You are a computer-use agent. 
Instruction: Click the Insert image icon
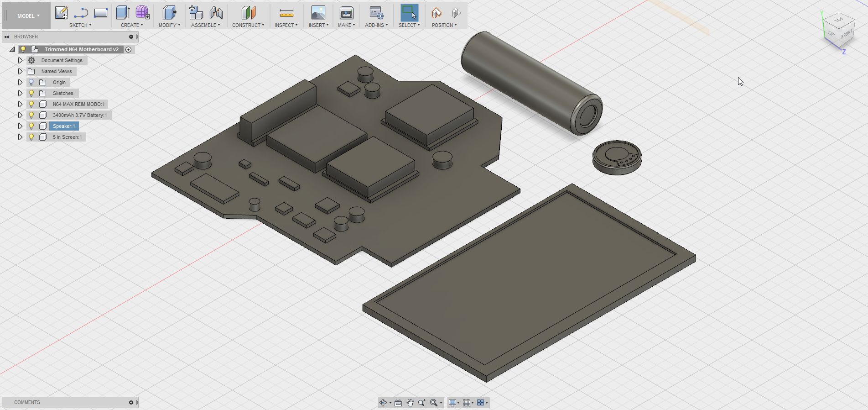[x=318, y=13]
